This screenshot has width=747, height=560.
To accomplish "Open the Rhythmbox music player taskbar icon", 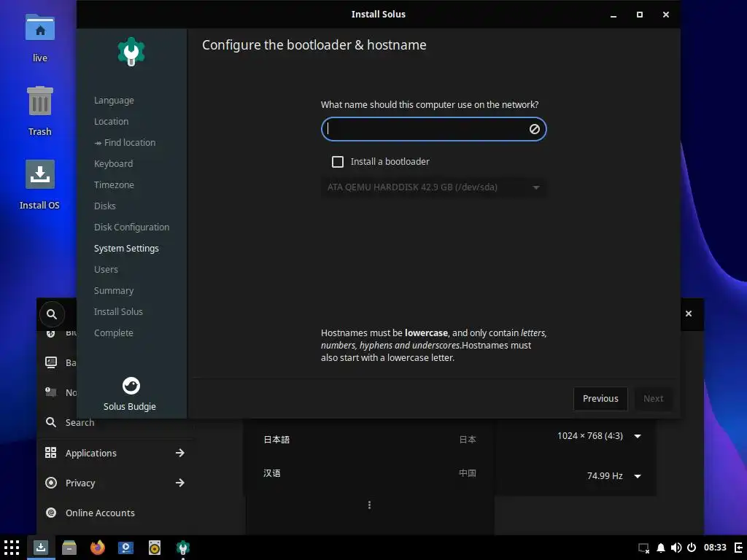I will coord(155,548).
